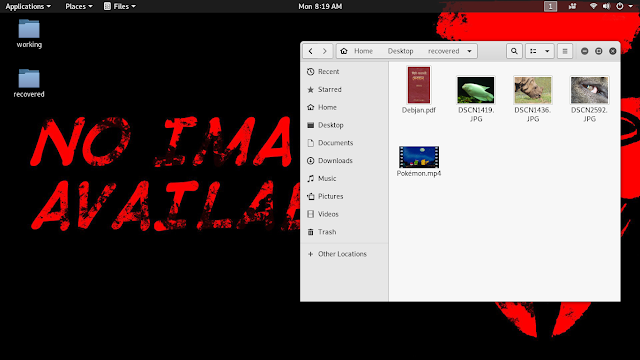Go to Desktop in the sidebar
Viewport: 640px width, 360px height.
coord(344,125)
